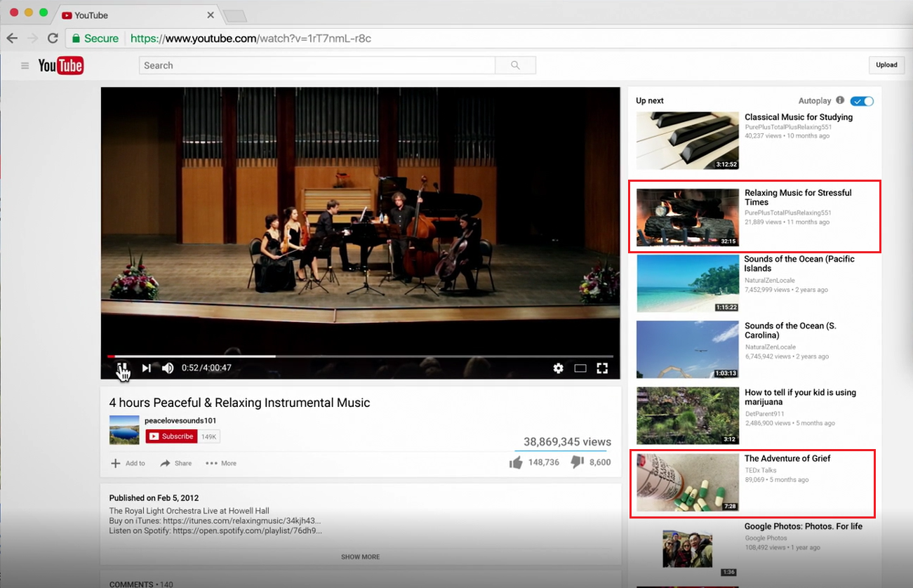Viewport: 913px width, 588px height.
Task: Pause the video with the play/pause button
Action: coord(121,368)
